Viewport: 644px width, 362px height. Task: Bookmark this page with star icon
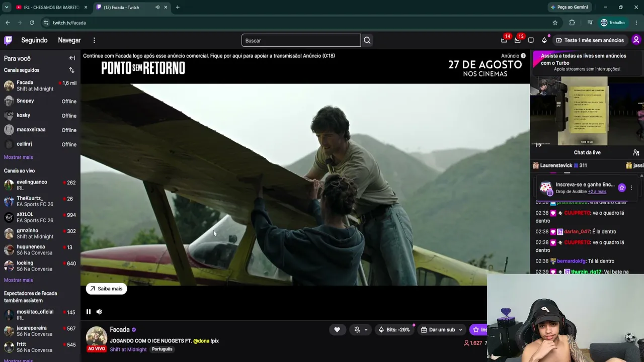555,23
